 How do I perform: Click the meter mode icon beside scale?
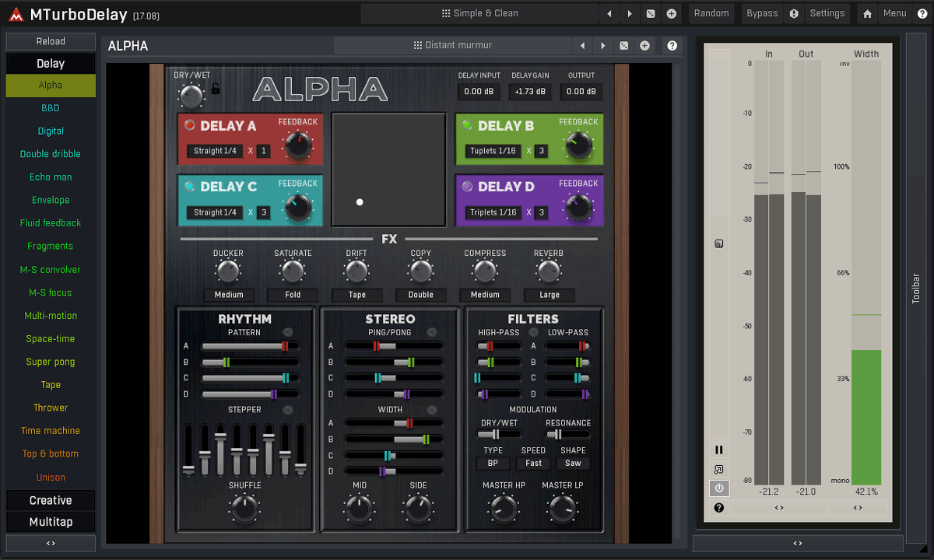pos(718,244)
